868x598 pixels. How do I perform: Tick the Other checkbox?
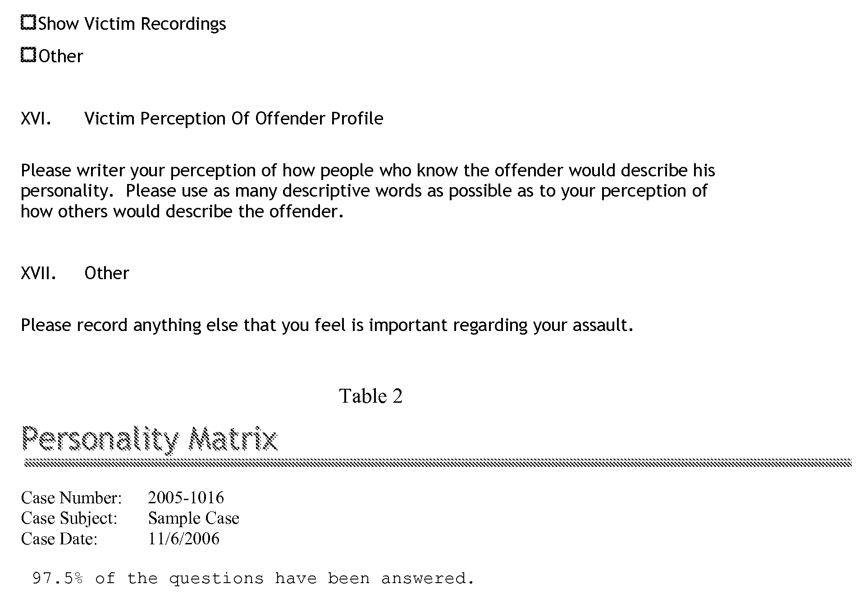pos(28,55)
